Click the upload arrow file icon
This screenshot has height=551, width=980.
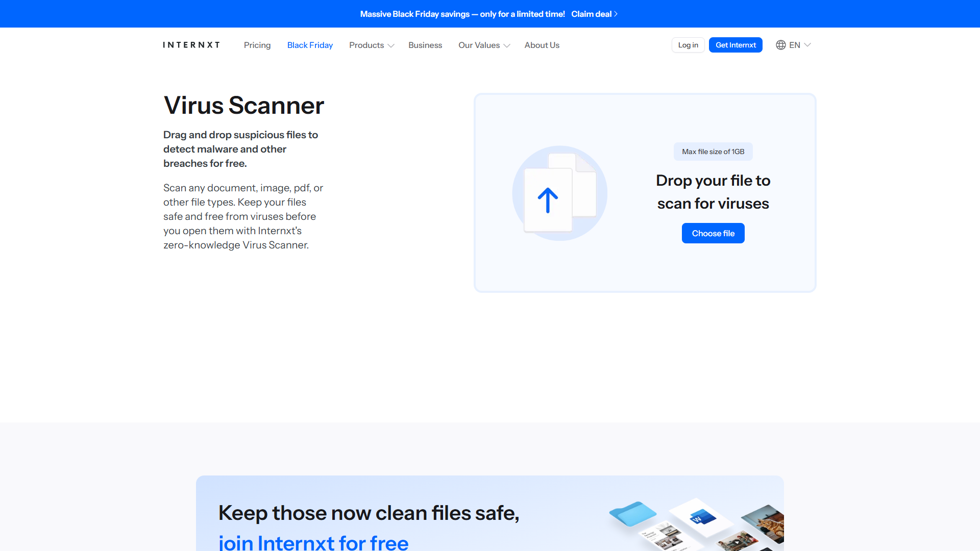point(548,200)
